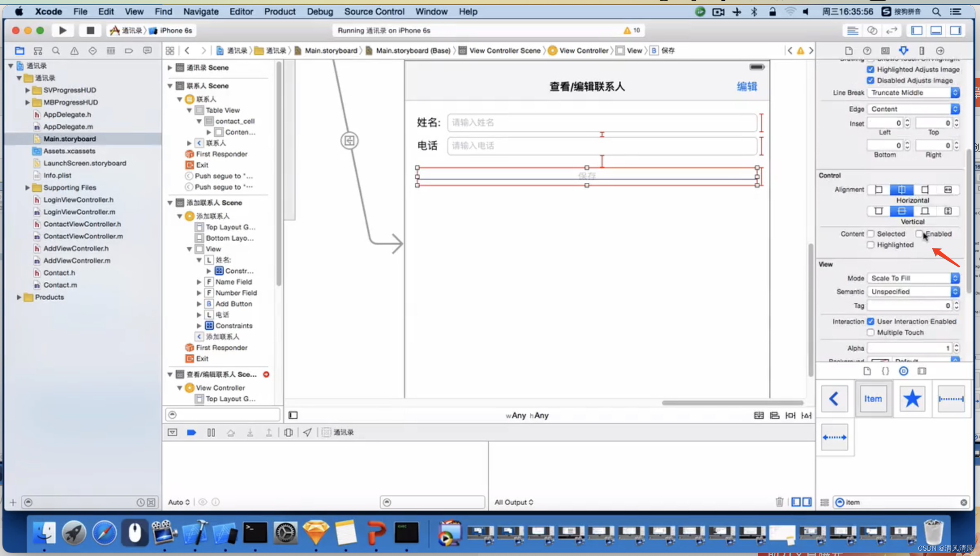Collapse the 联系人 Scene outline
This screenshot has width=980, height=556.
[x=170, y=86]
